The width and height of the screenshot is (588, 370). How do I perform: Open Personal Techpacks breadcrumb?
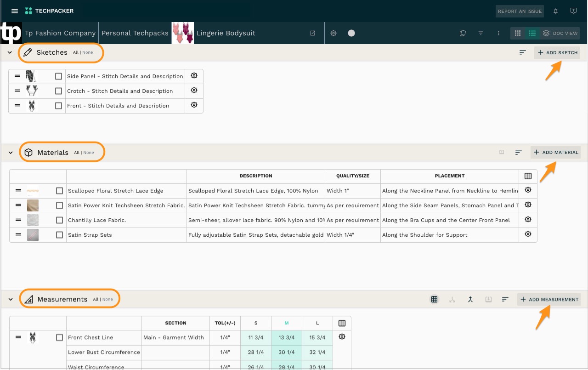click(x=135, y=33)
